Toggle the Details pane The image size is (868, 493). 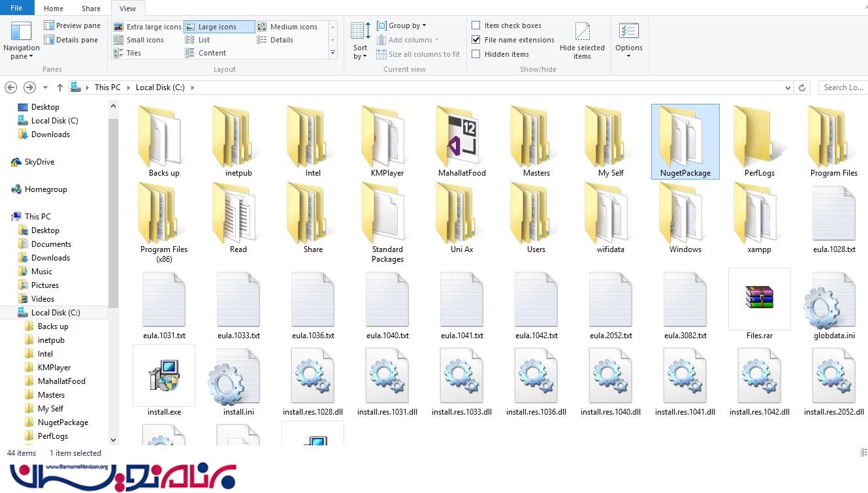(71, 40)
